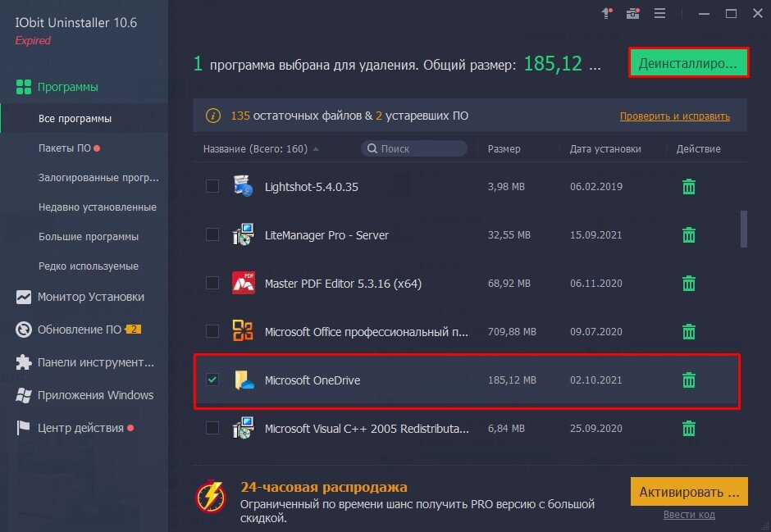Click the Действие column header
This screenshot has height=532, width=771.
698,149
